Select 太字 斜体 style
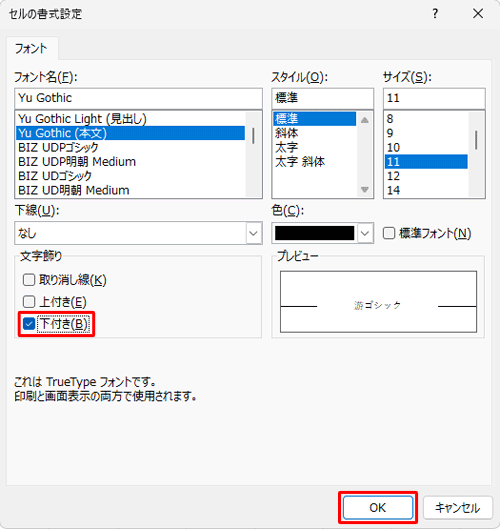500x529 pixels. [x=314, y=162]
